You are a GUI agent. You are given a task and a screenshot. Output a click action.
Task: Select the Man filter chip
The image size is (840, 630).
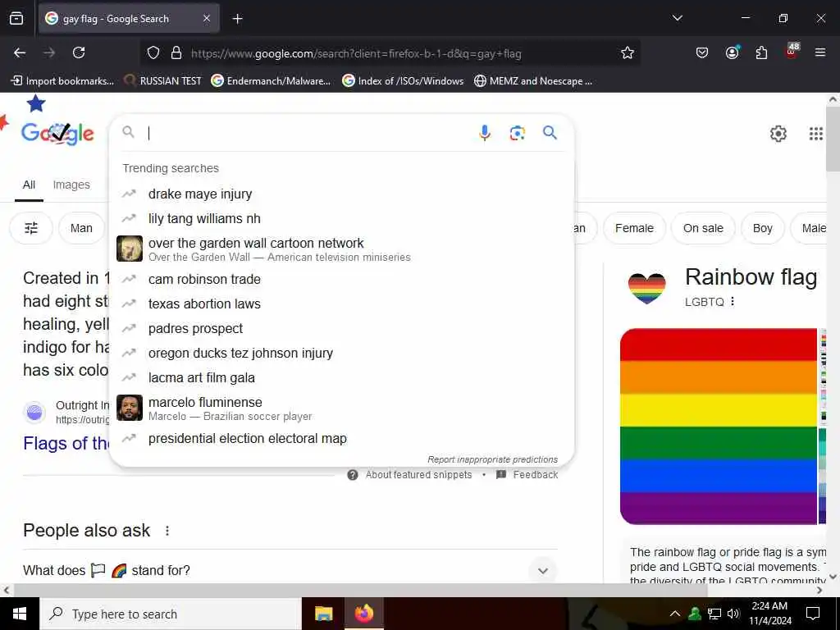[81, 228]
